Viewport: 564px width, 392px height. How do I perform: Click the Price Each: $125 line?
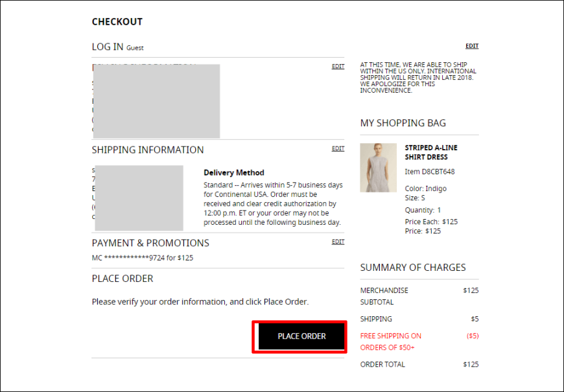[x=431, y=222]
